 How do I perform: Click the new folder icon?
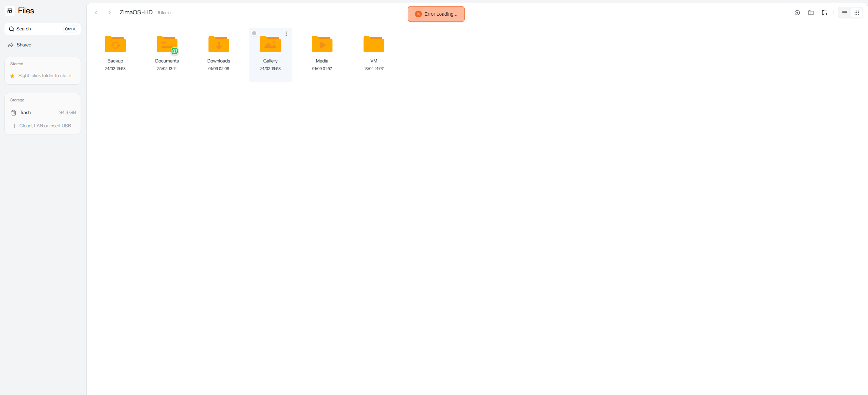click(x=811, y=13)
